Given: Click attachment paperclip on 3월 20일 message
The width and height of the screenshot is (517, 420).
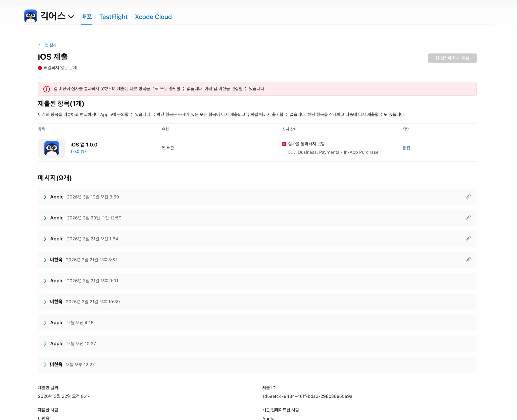Looking at the screenshot, I should tap(469, 218).
